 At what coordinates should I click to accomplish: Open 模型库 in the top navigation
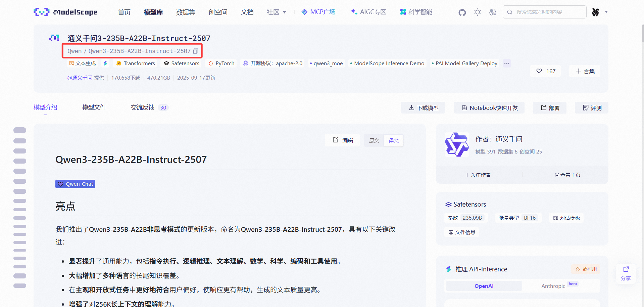(153, 12)
